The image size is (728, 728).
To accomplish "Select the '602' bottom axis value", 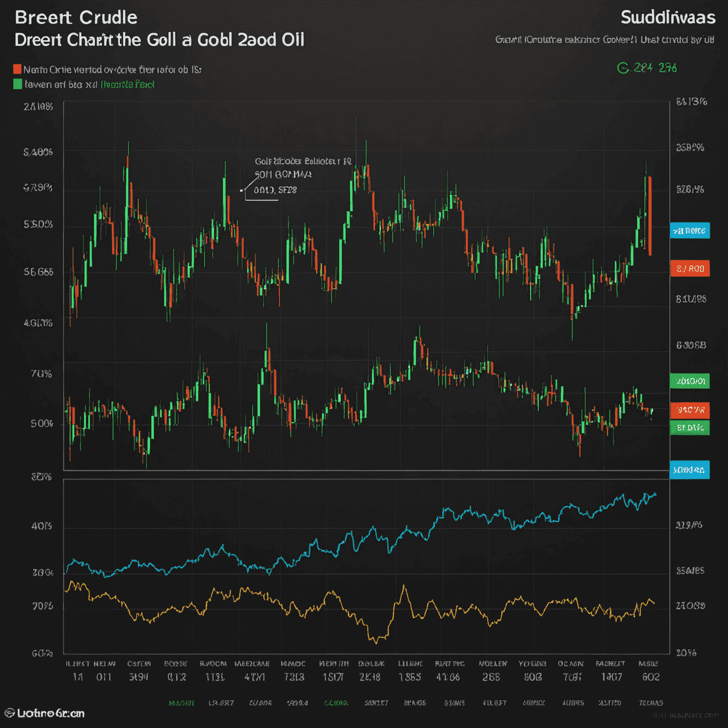I will (651, 677).
